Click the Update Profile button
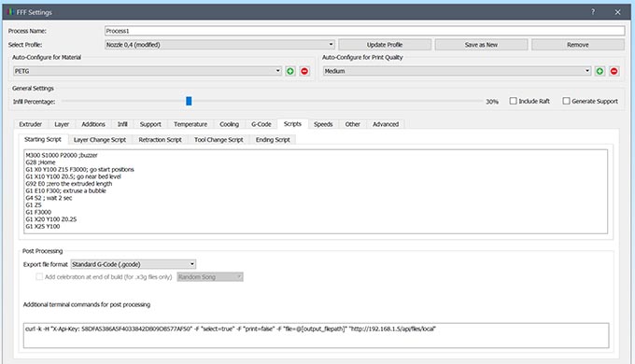This screenshot has width=635, height=364. tap(385, 45)
